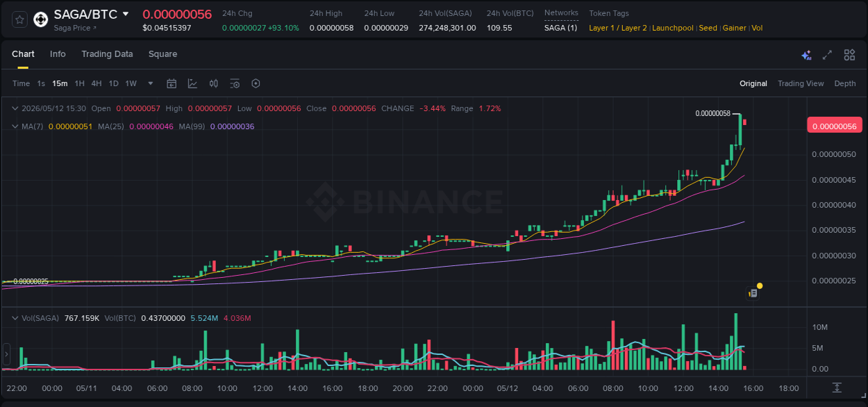This screenshot has height=407, width=868.
Task: Reset chart scale icon at bottom right
Action: point(837,388)
